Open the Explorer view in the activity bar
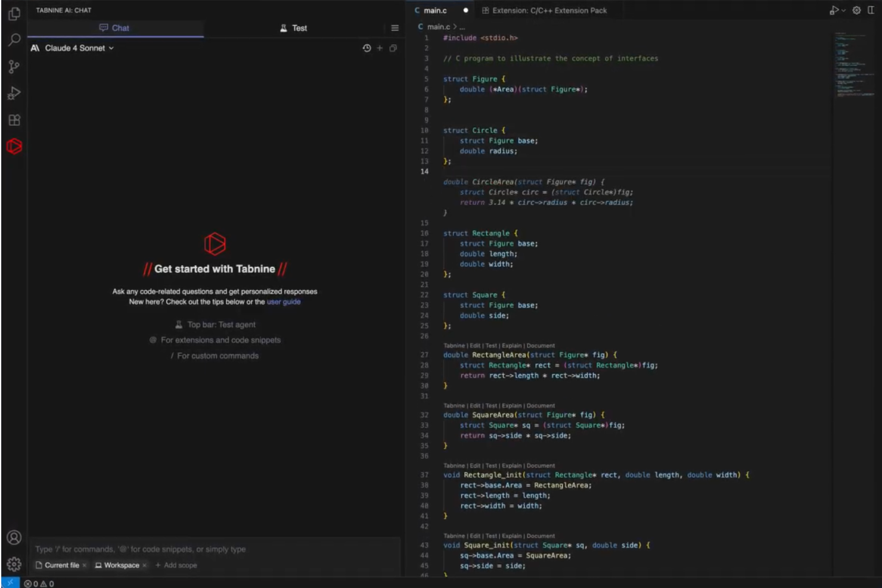882x588 pixels. (x=14, y=14)
